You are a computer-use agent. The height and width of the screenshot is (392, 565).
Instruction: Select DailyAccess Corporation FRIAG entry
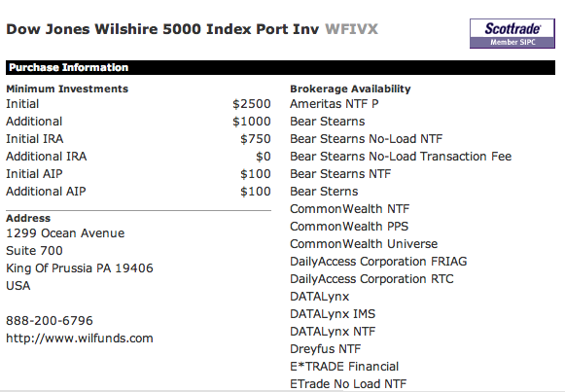pos(378,262)
